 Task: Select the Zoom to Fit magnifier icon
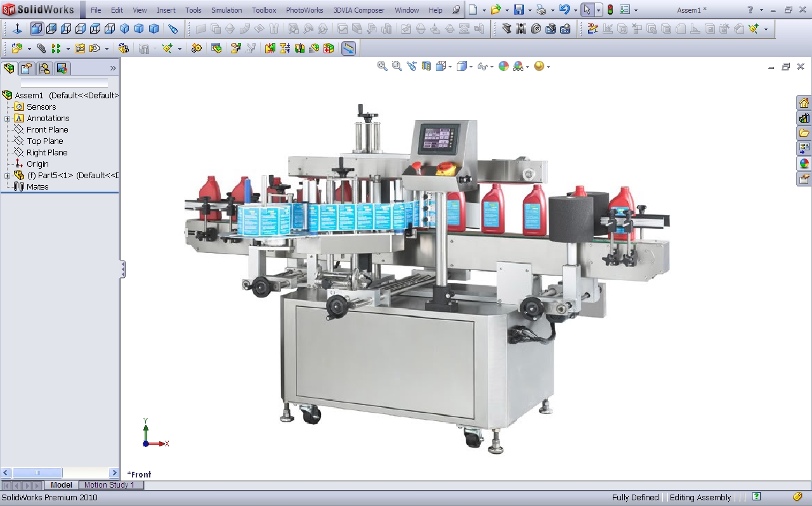[382, 66]
